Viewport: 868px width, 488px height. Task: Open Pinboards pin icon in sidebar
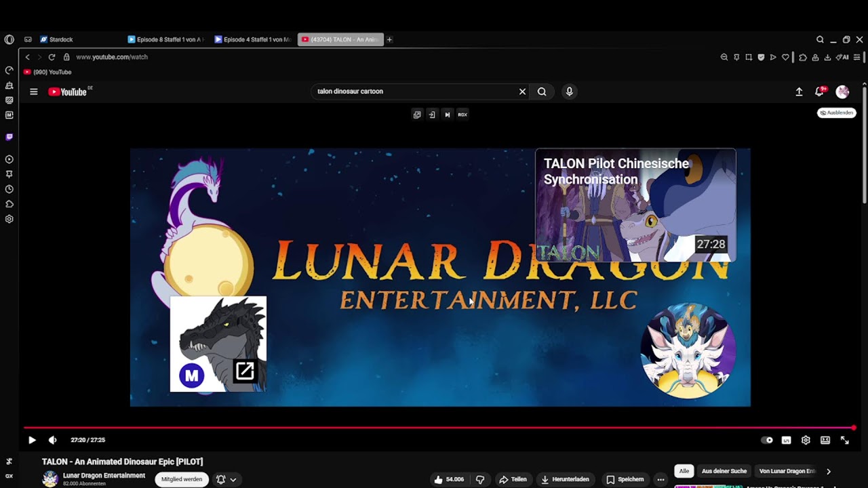[x=9, y=174]
